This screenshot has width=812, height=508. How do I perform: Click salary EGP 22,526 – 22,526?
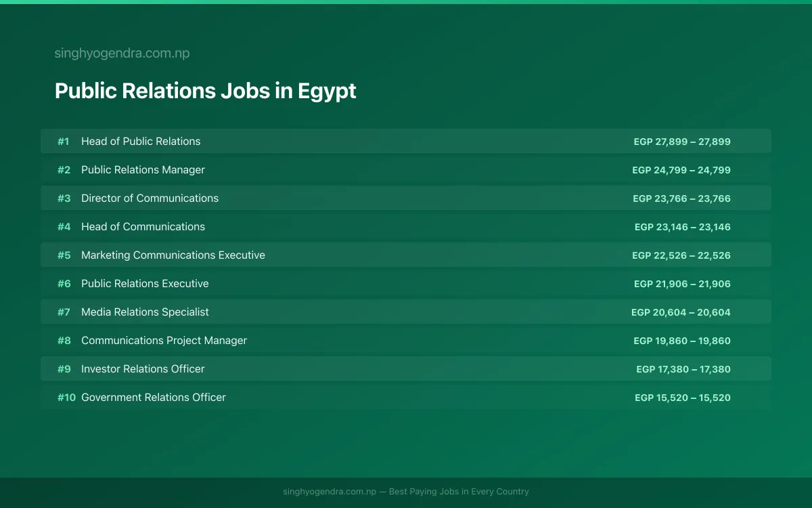coord(681,255)
